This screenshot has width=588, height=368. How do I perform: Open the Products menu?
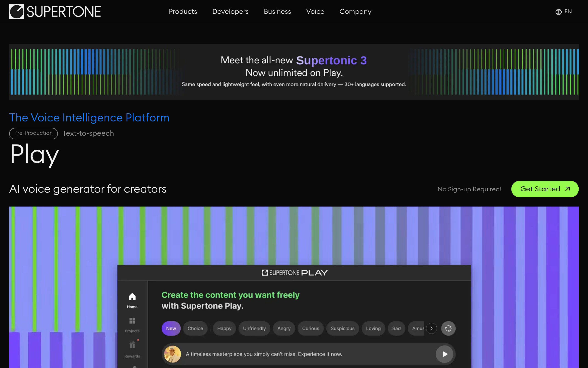point(183,11)
